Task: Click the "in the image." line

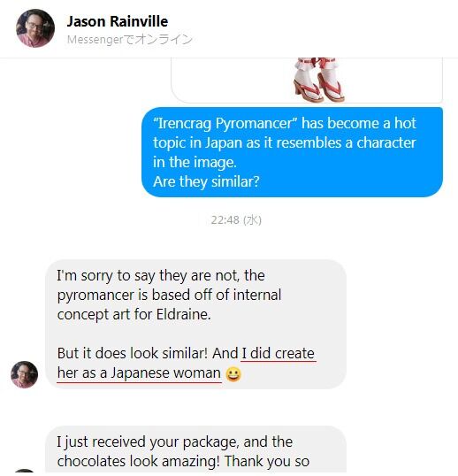Action: point(195,162)
